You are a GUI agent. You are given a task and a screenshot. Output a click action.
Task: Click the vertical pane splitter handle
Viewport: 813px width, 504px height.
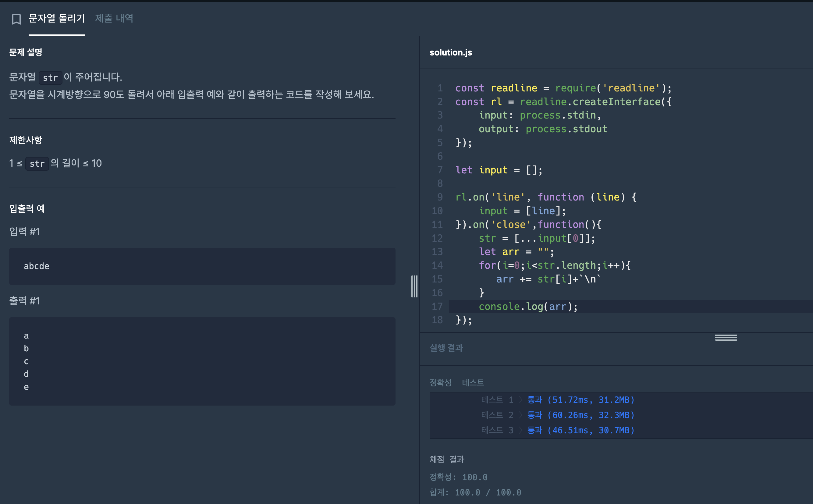(x=414, y=286)
